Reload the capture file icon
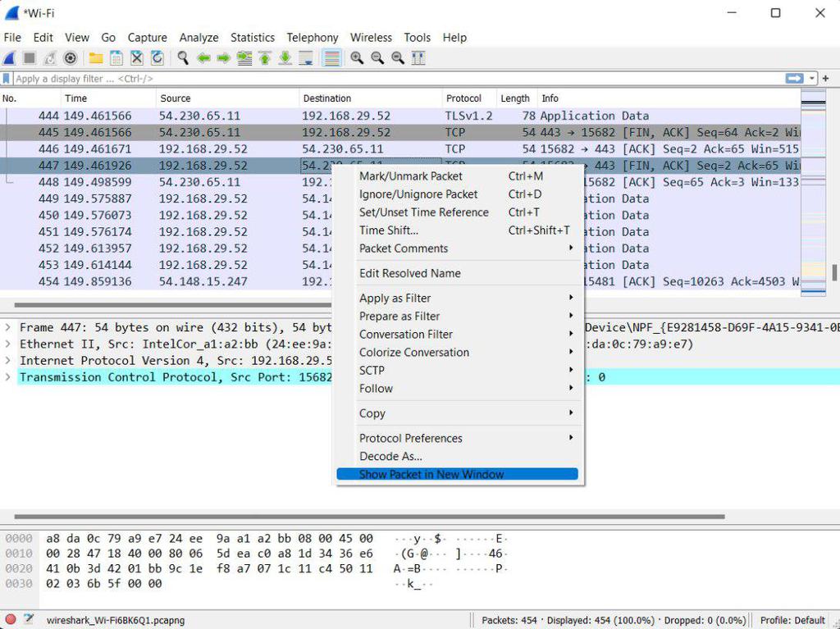840x629 pixels. point(157,58)
